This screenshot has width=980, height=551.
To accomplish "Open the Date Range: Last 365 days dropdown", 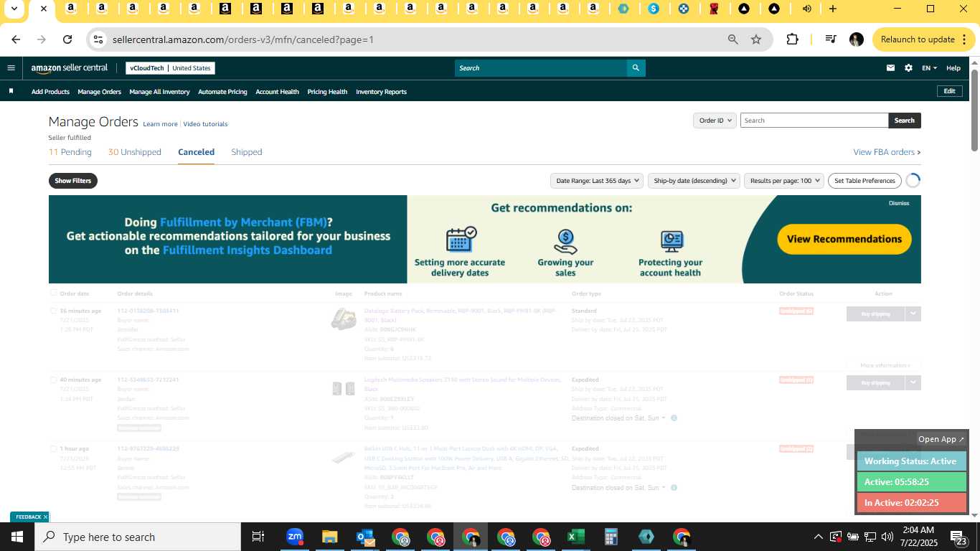I will click(596, 181).
